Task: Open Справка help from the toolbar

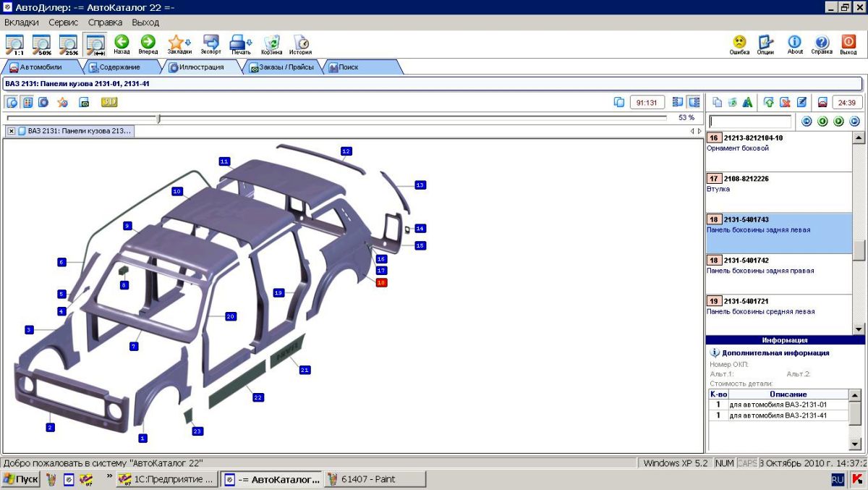Action: pos(822,44)
